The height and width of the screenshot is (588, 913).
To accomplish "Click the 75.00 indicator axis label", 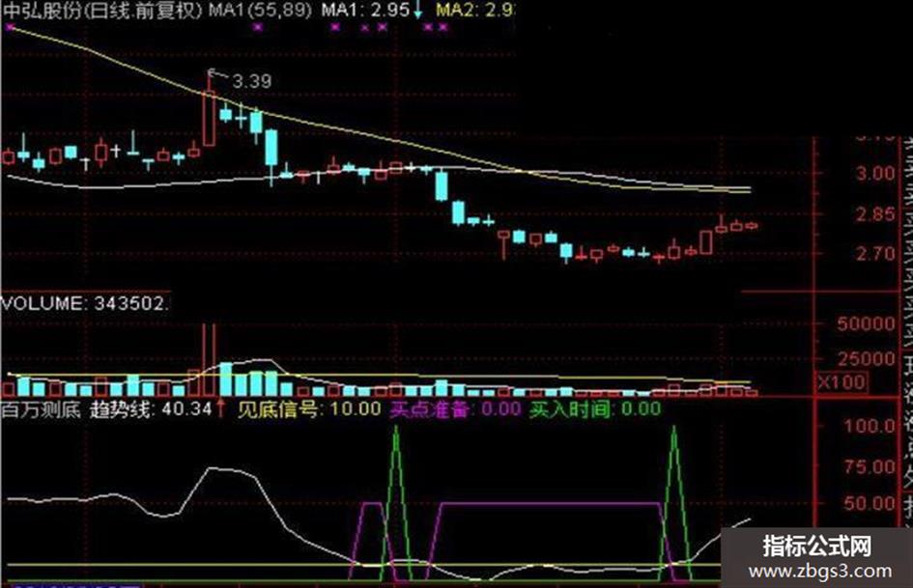I will [870, 467].
